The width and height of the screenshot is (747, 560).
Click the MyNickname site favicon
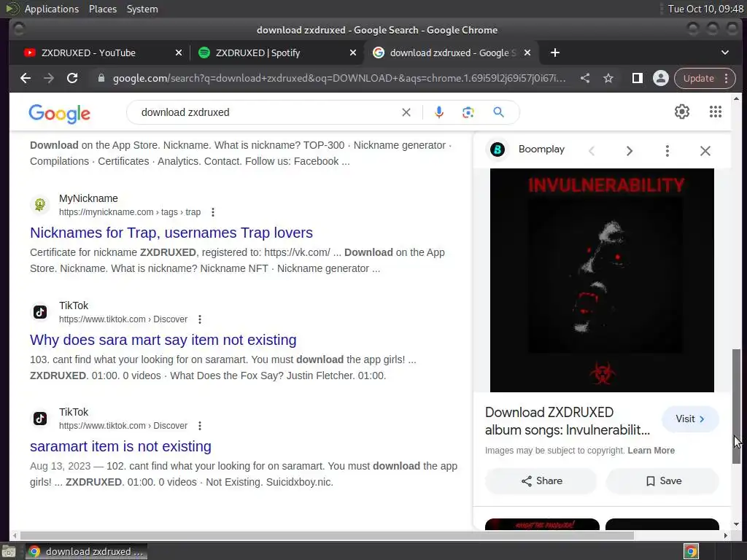(40, 205)
